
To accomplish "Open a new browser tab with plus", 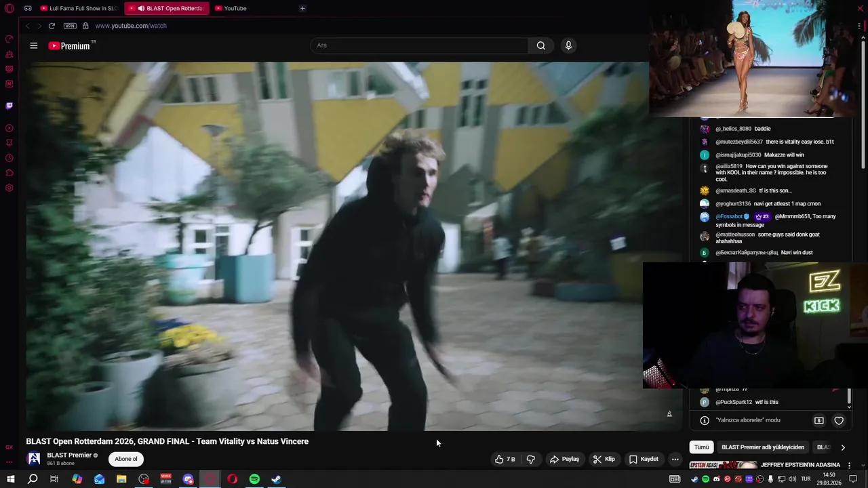I will (302, 8).
